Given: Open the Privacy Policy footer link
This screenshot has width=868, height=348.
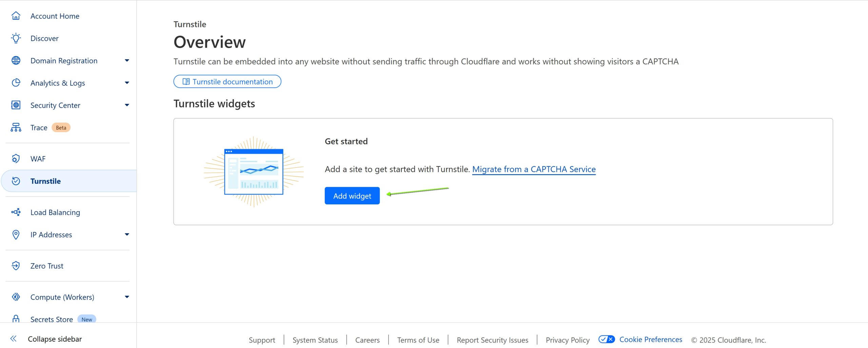Looking at the screenshot, I should (568, 340).
